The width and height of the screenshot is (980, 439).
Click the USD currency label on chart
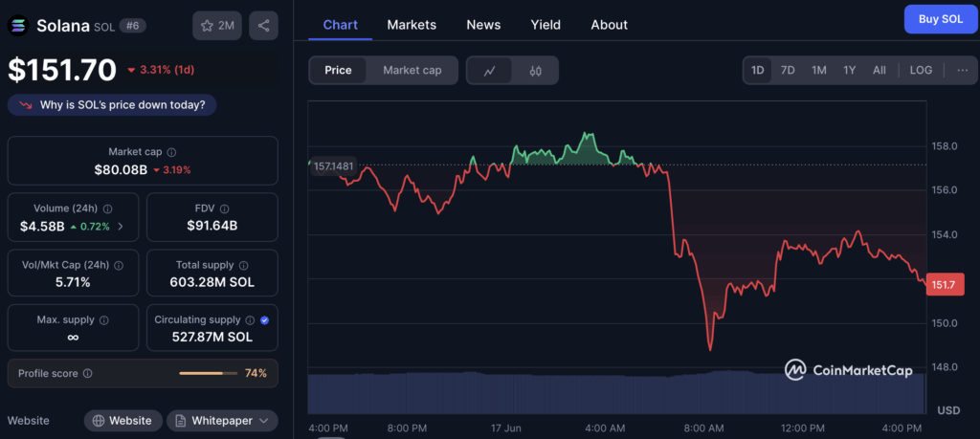[x=948, y=410]
